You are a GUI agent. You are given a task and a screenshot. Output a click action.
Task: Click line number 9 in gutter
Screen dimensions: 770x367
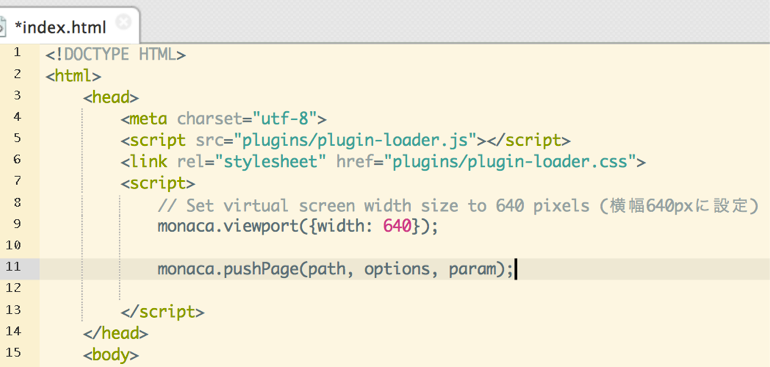click(17, 224)
